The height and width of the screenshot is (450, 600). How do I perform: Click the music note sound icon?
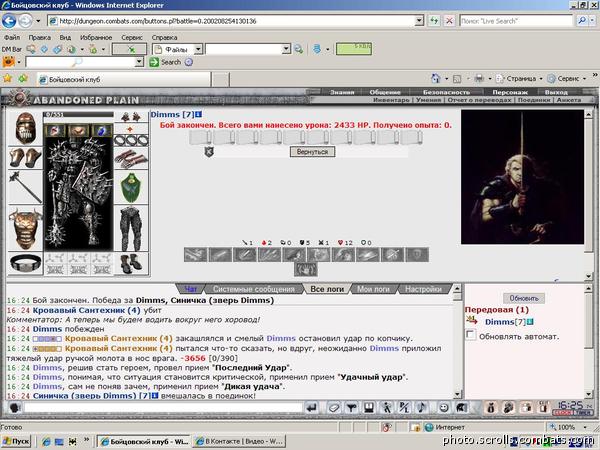(422, 408)
